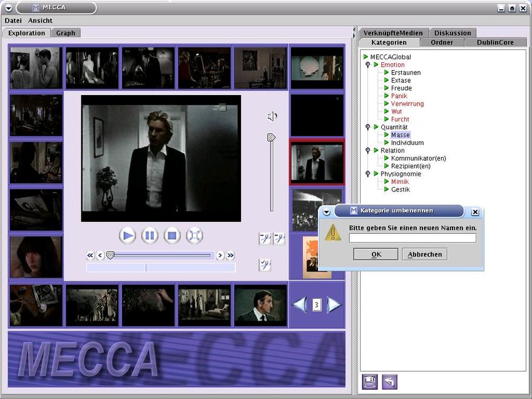532x399 pixels.
Task: Click the right scissors cut-end icon
Action: (x=279, y=238)
